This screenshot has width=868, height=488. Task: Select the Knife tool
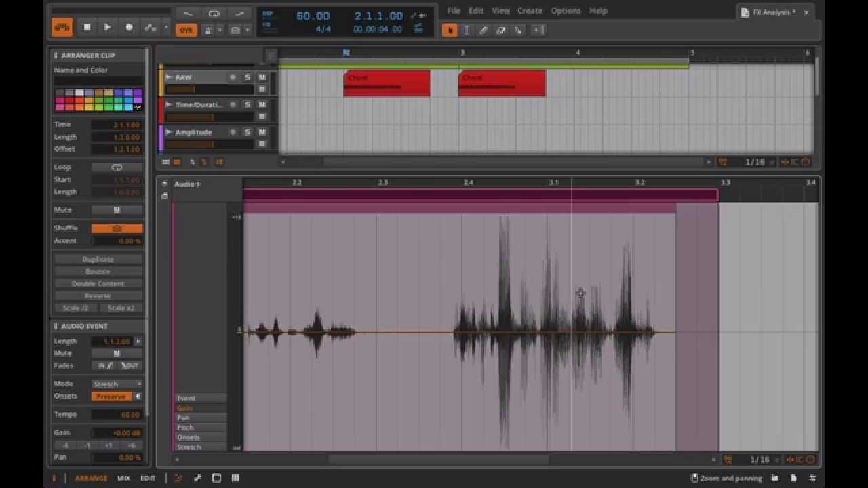[x=517, y=30]
